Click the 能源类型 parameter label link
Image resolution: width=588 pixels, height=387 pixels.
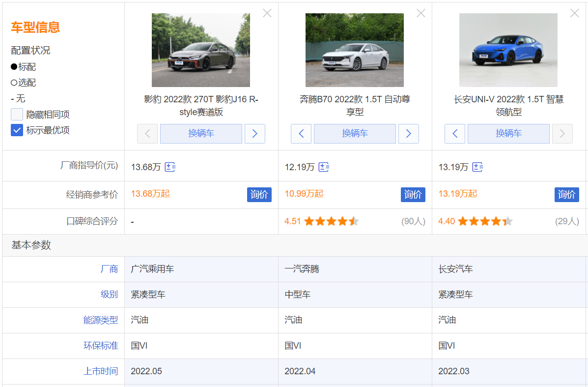[x=101, y=320]
